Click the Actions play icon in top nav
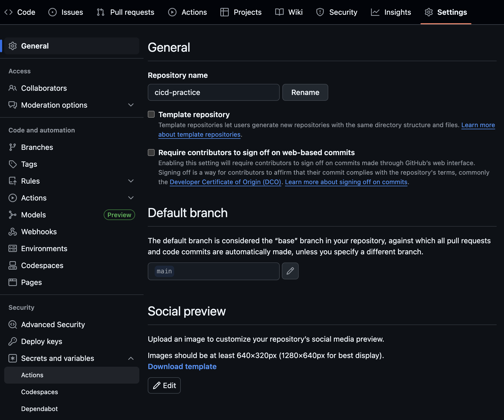 (x=172, y=12)
